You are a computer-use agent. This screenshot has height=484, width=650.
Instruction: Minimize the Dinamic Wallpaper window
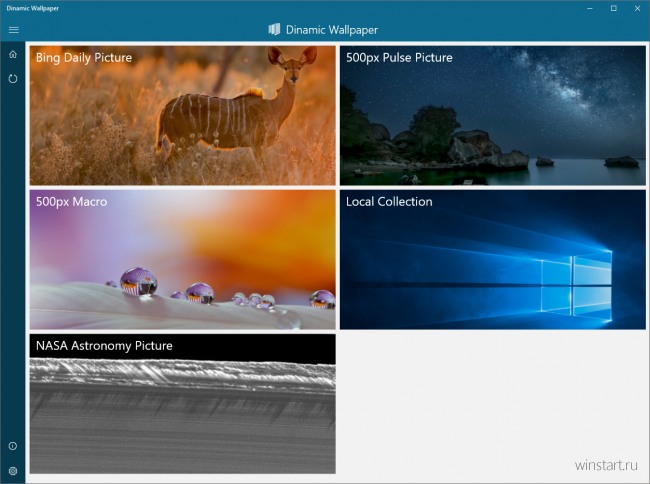click(x=587, y=8)
